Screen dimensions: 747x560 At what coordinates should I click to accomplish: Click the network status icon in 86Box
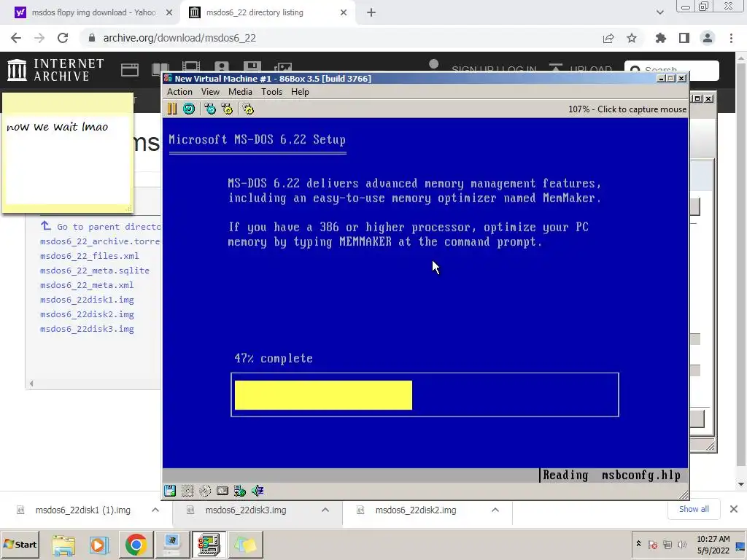pos(240,491)
